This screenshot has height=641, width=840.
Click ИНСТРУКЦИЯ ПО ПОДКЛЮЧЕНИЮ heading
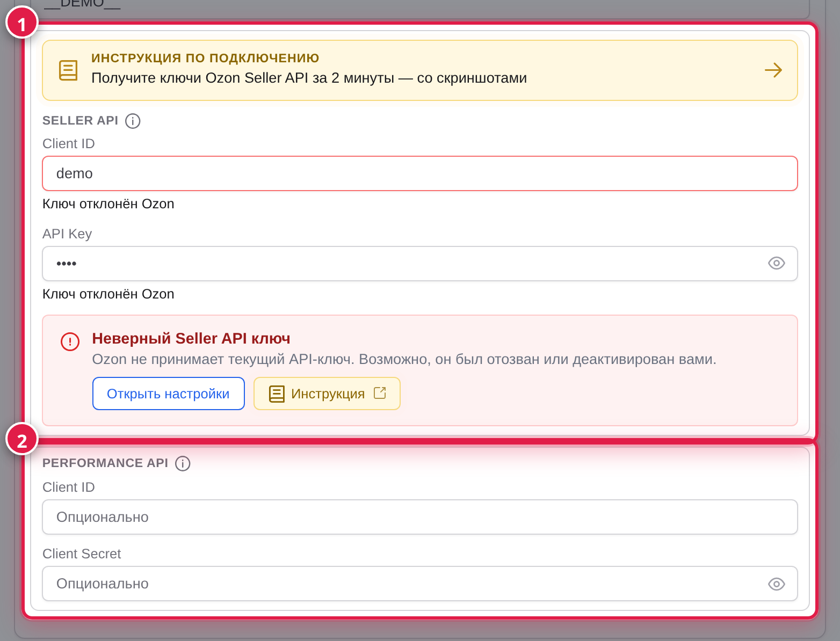tap(205, 58)
